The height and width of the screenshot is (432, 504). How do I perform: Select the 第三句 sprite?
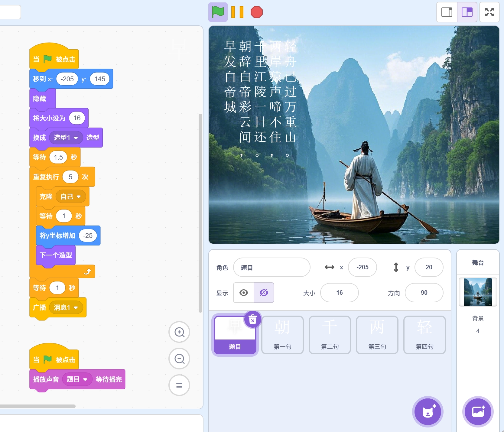pyautogui.click(x=377, y=335)
